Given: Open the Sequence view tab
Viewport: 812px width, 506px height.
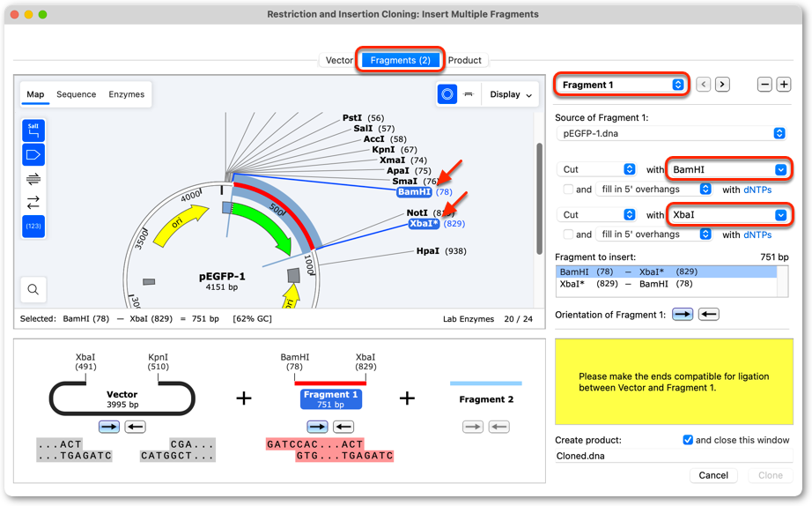Looking at the screenshot, I should [x=76, y=94].
